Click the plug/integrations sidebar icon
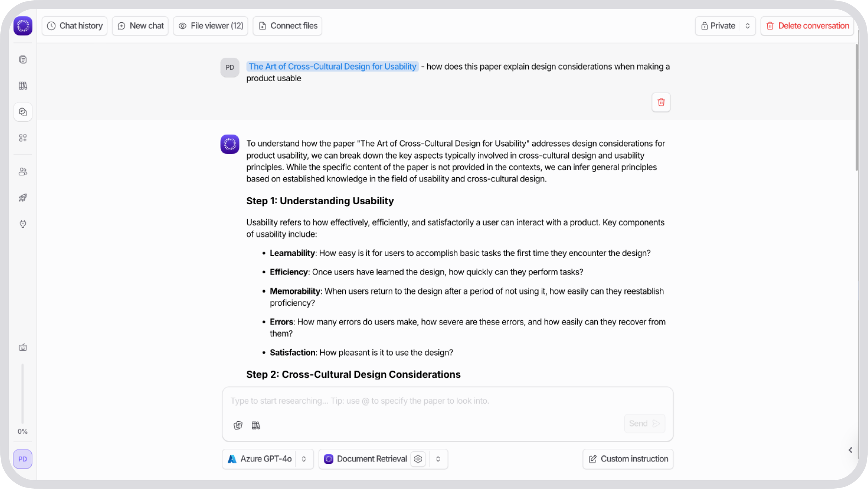This screenshot has width=868, height=489. point(23,224)
